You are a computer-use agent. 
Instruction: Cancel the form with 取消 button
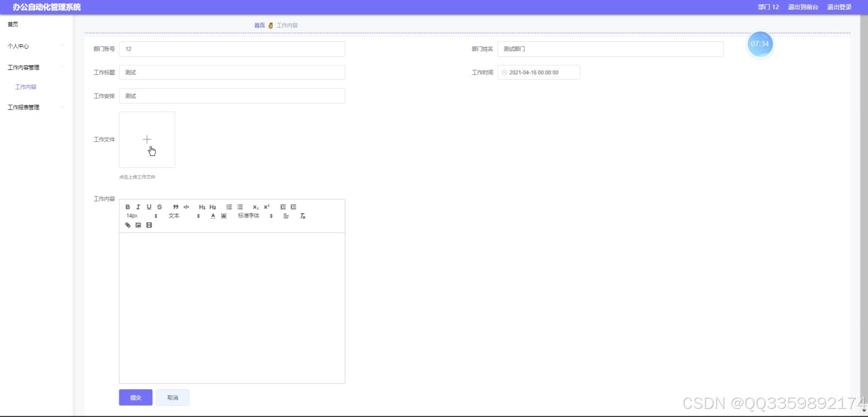coord(173,397)
